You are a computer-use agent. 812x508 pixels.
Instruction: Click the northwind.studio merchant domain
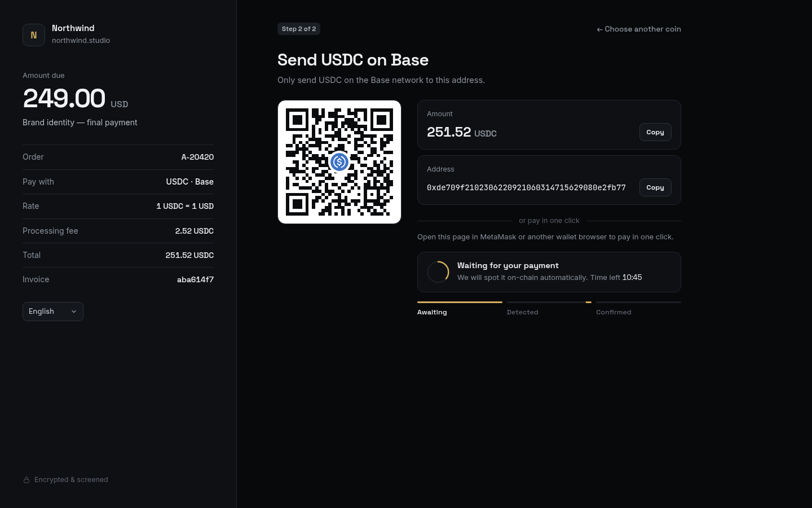coord(81,41)
